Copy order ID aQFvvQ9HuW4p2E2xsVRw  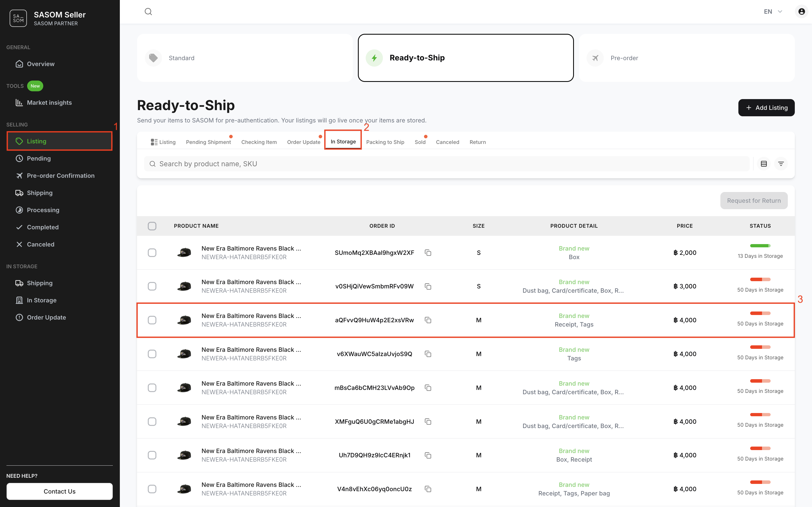click(428, 320)
